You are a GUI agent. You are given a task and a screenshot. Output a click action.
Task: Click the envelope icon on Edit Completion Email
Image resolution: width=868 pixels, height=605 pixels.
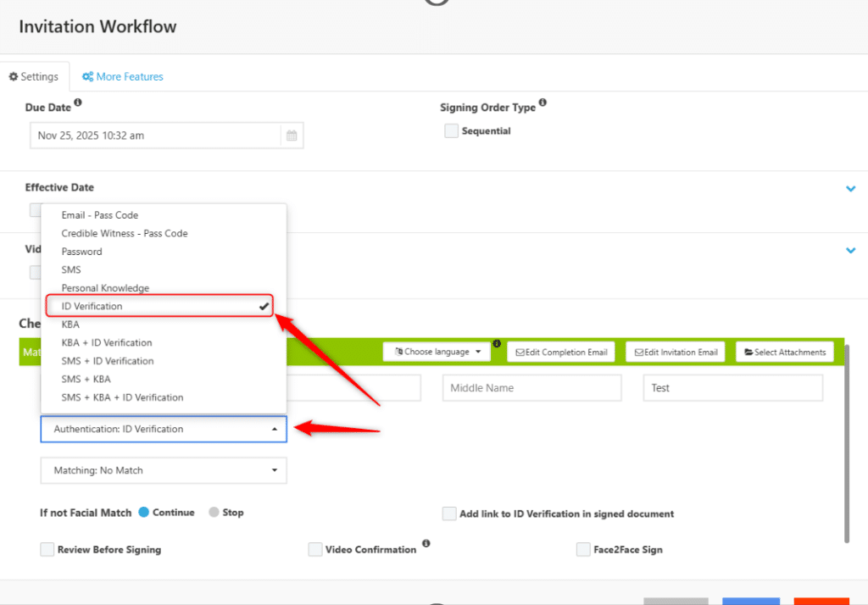(x=520, y=351)
